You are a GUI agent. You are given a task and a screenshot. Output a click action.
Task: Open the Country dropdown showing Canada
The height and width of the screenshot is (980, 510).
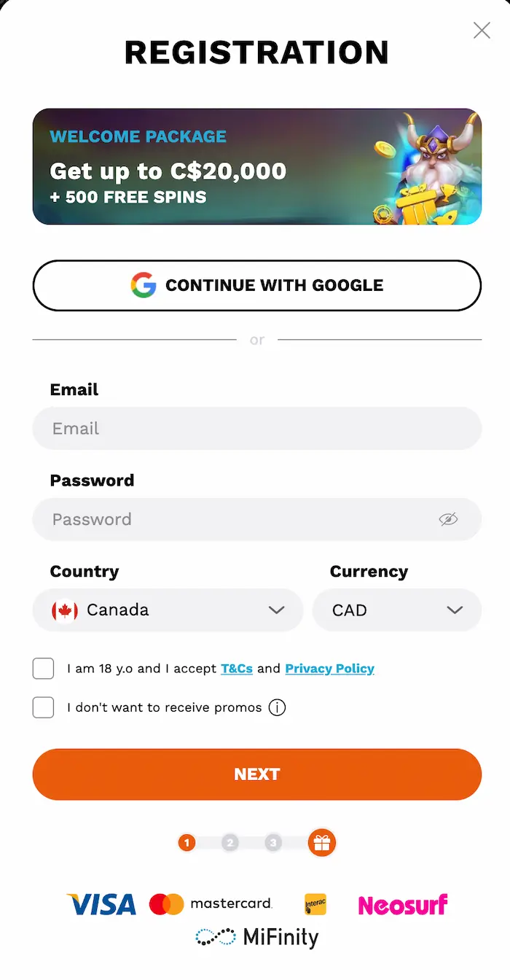[168, 610]
